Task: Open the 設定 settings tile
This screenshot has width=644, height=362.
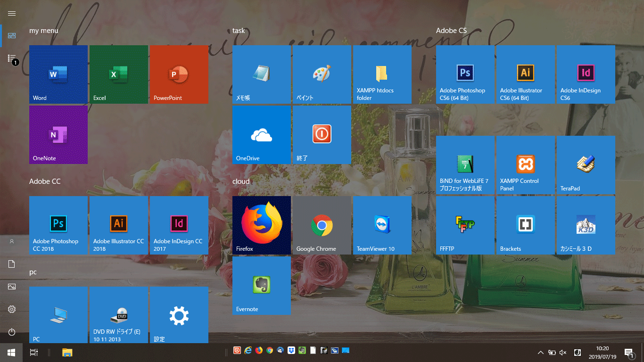Action: 179,315
